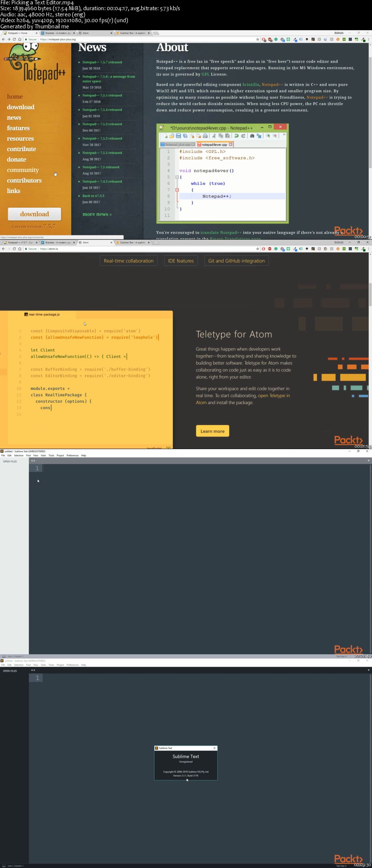The width and height of the screenshot is (372, 868).
Task: Click 'Line 1, Column 1' in light-sidebar Sublime
Action: pos(16,656)
